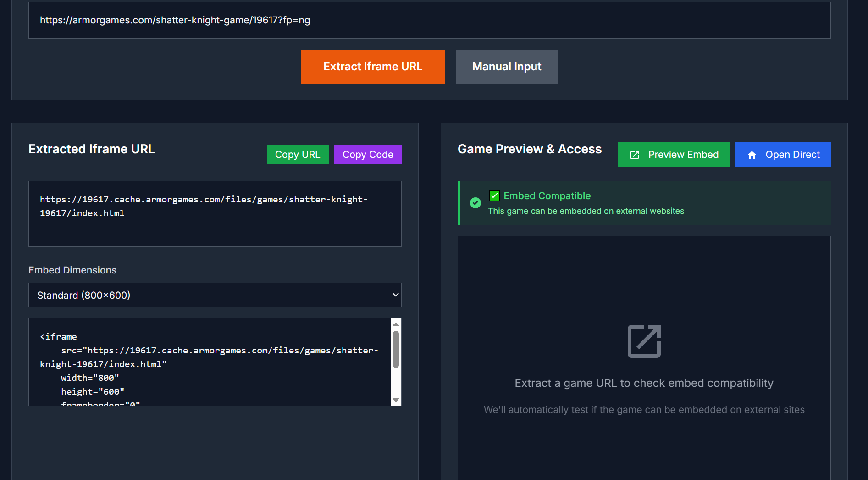Click the round green checkmark status icon
The height and width of the screenshot is (480, 868).
(x=475, y=203)
